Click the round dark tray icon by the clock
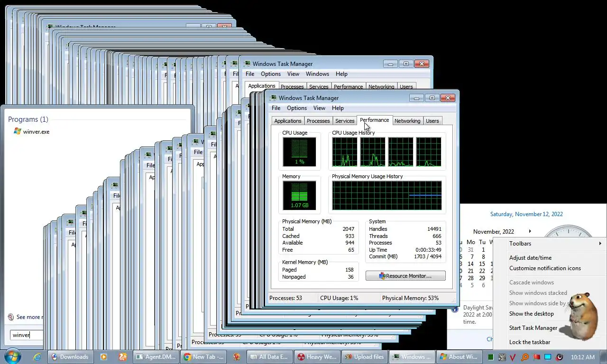The width and height of the screenshot is (607, 364). 559,357
